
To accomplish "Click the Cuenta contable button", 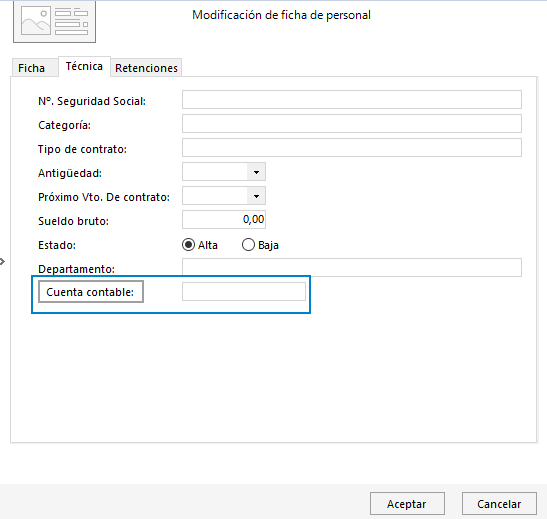I will pos(91,292).
